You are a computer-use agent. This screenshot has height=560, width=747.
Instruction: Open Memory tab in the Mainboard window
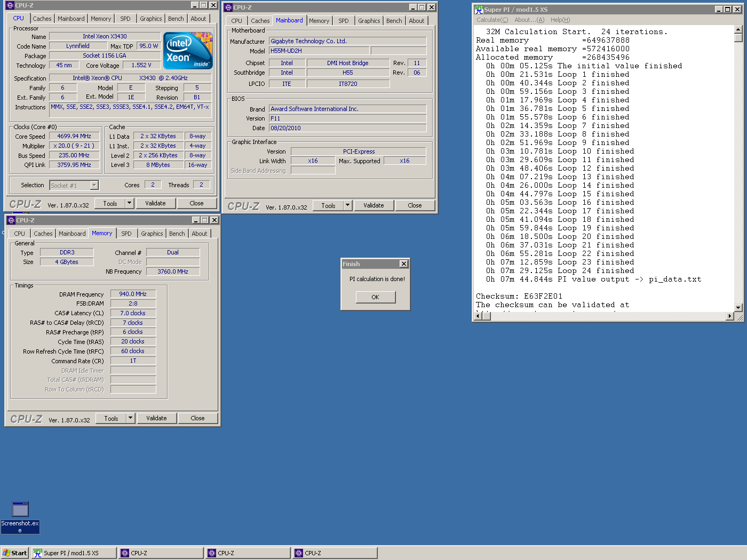pos(319,21)
